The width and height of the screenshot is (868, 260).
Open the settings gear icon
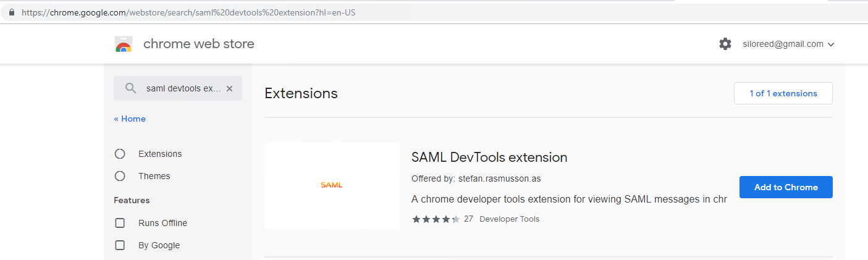pos(725,44)
